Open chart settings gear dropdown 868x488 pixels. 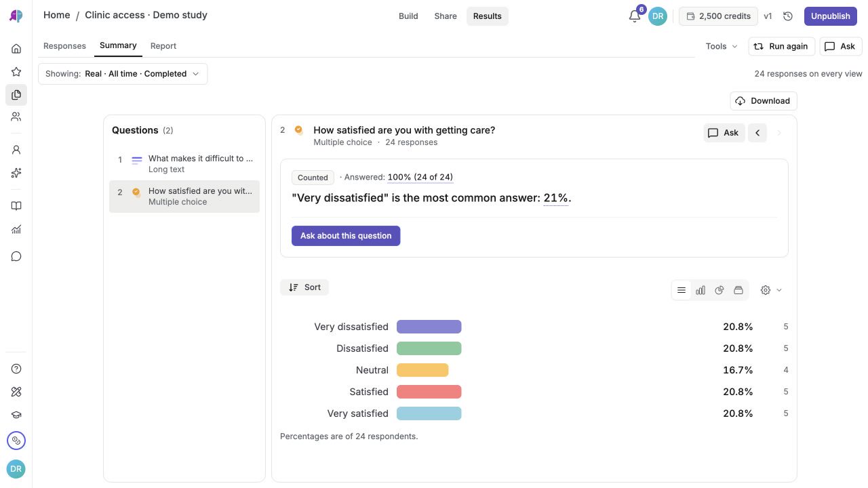point(772,290)
